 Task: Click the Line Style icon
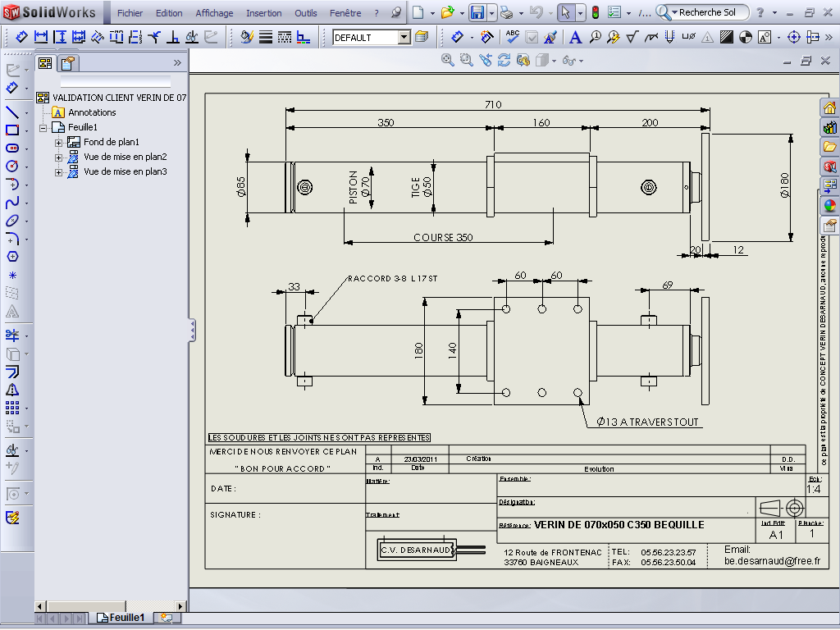pos(285,37)
